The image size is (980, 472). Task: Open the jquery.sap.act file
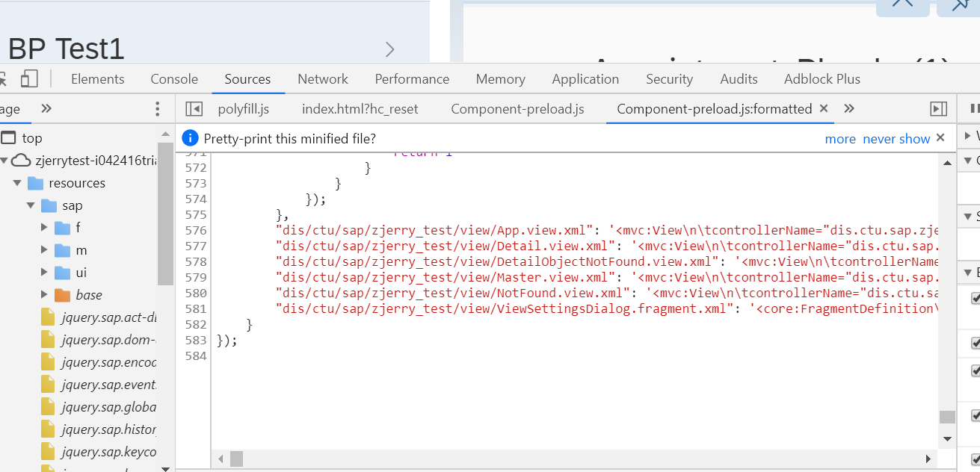pyautogui.click(x=109, y=317)
